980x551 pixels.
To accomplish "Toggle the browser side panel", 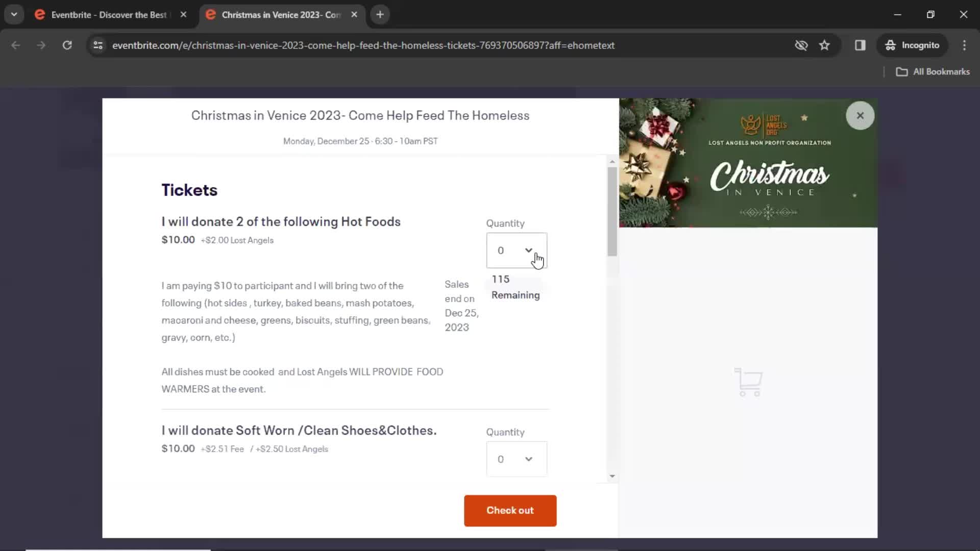I will (x=860, y=45).
